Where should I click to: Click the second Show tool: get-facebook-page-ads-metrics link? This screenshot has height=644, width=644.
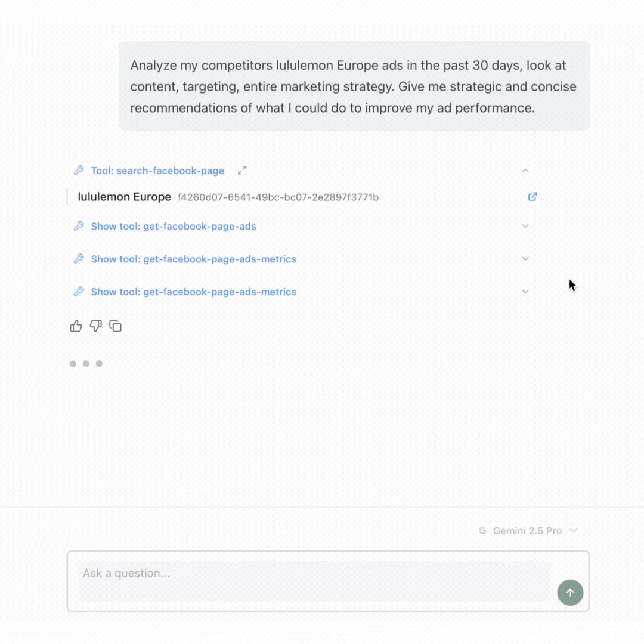(x=193, y=292)
